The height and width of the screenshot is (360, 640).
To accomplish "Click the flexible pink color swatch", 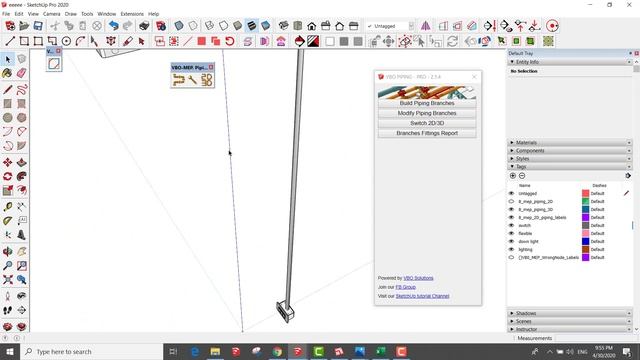I will point(585,233).
